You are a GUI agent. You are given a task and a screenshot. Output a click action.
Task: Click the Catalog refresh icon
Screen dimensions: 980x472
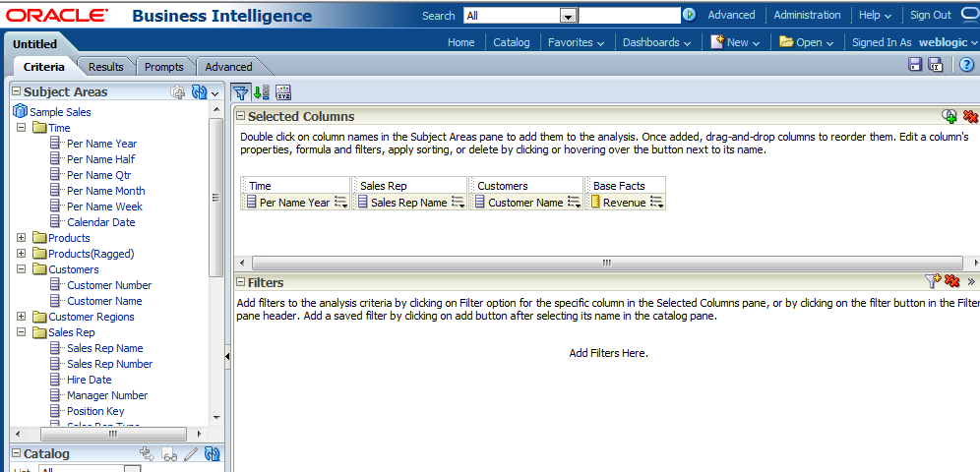click(x=213, y=454)
